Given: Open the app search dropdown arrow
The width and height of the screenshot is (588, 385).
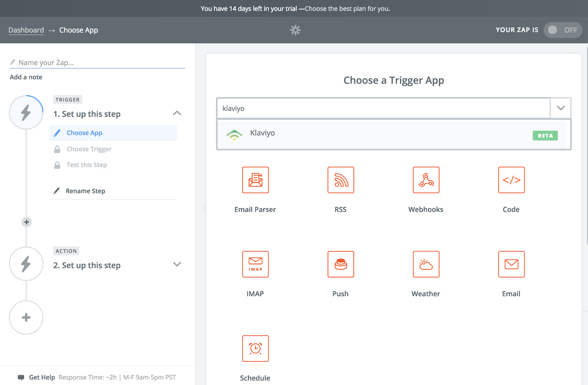Looking at the screenshot, I should (560, 108).
